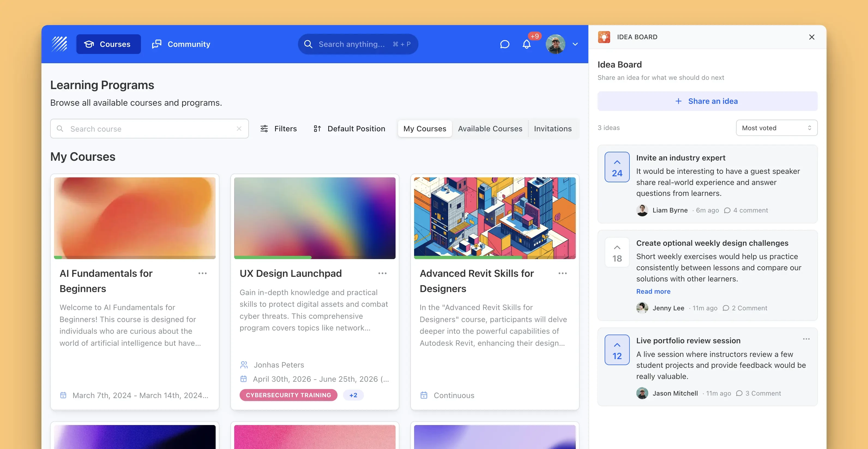Focus the Search course input
The width and height of the screenshot is (868, 449).
click(149, 129)
